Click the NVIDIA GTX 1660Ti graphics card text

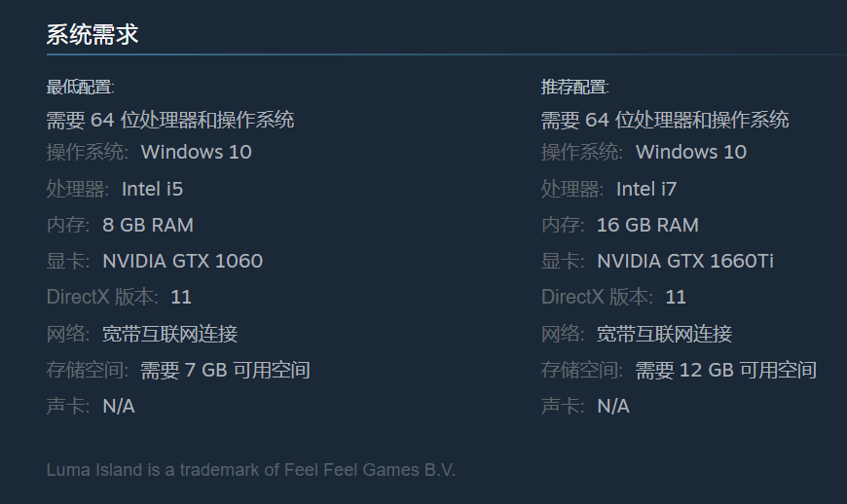pos(685,261)
